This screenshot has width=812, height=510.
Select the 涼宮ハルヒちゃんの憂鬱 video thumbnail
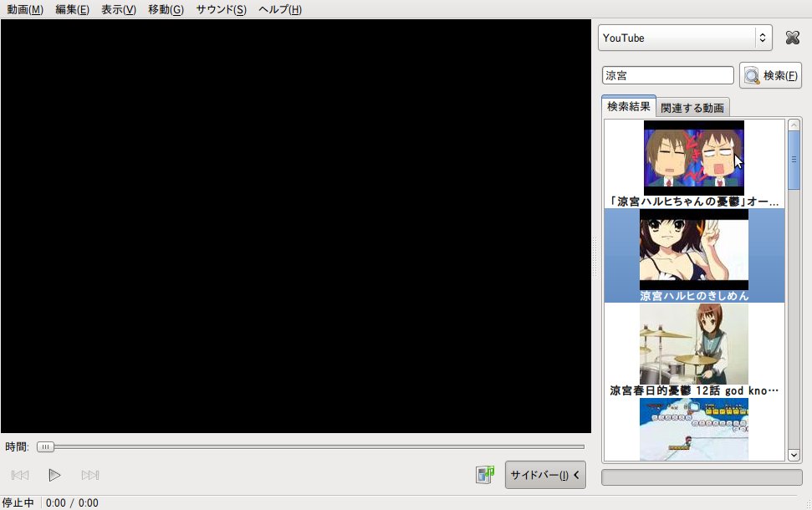[694, 158]
